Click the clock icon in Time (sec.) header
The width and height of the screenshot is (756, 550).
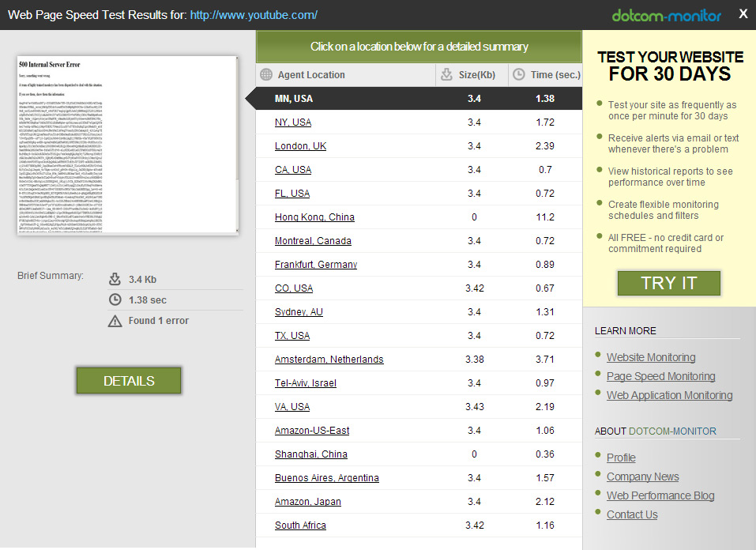tap(519, 74)
